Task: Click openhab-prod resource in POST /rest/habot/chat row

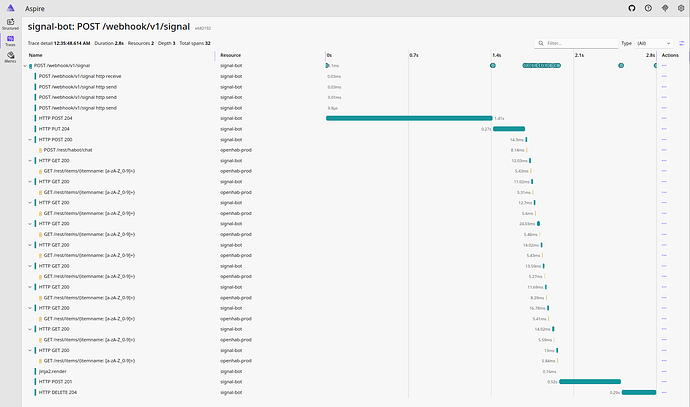Action: click(236, 150)
